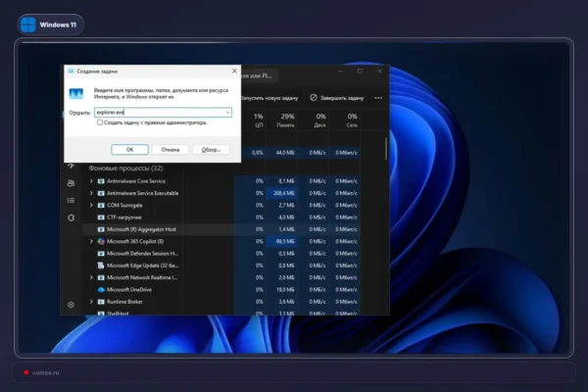Select the Фоновые процессы (32) group header
Screen dimensions: 588x392
click(x=126, y=168)
